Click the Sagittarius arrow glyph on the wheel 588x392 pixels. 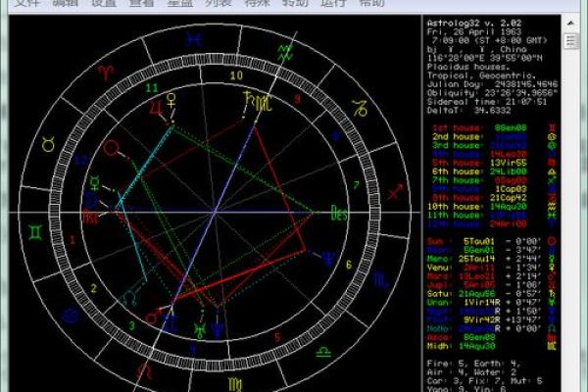(395, 192)
